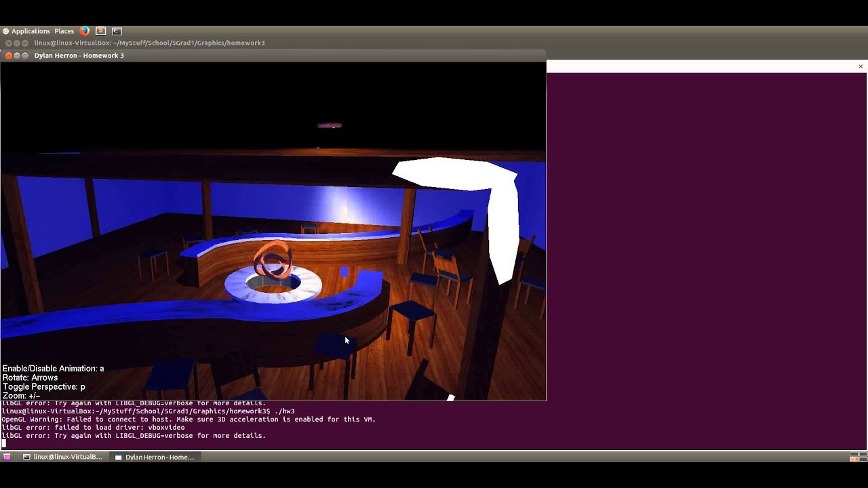Click the Enable/Disable Animation: a hint
The image size is (868, 488).
point(54,369)
